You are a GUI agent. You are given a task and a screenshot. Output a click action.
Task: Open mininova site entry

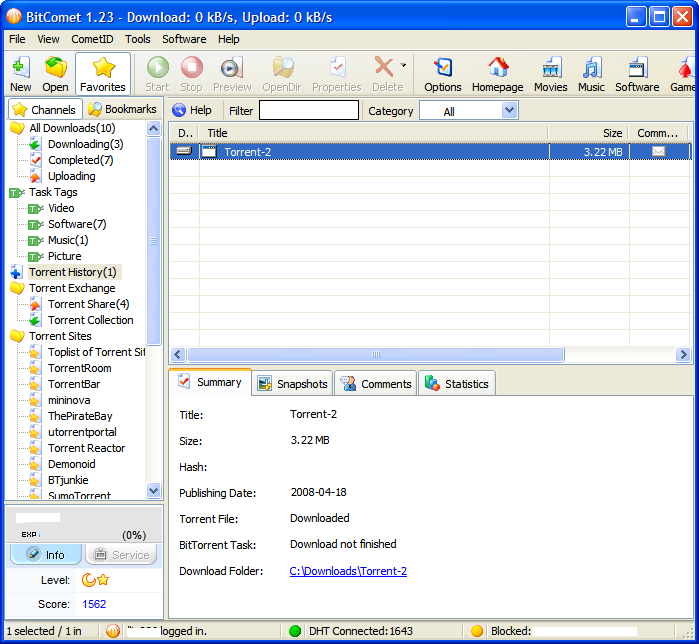(69, 400)
